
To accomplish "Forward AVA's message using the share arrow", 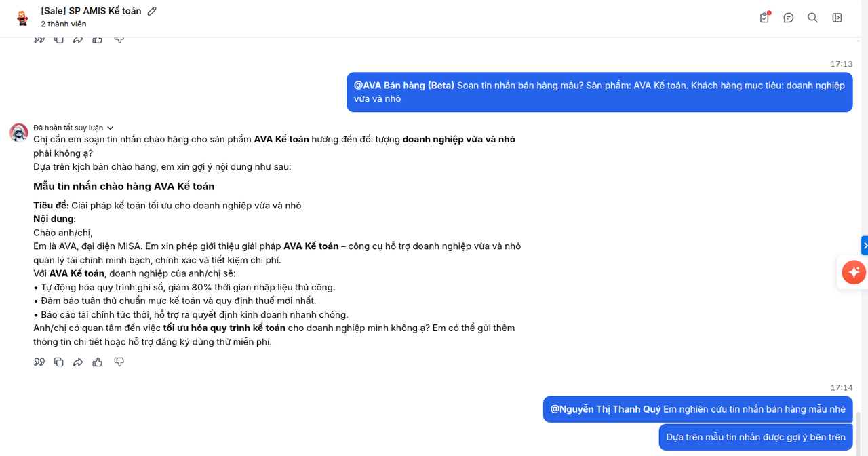I will point(78,362).
